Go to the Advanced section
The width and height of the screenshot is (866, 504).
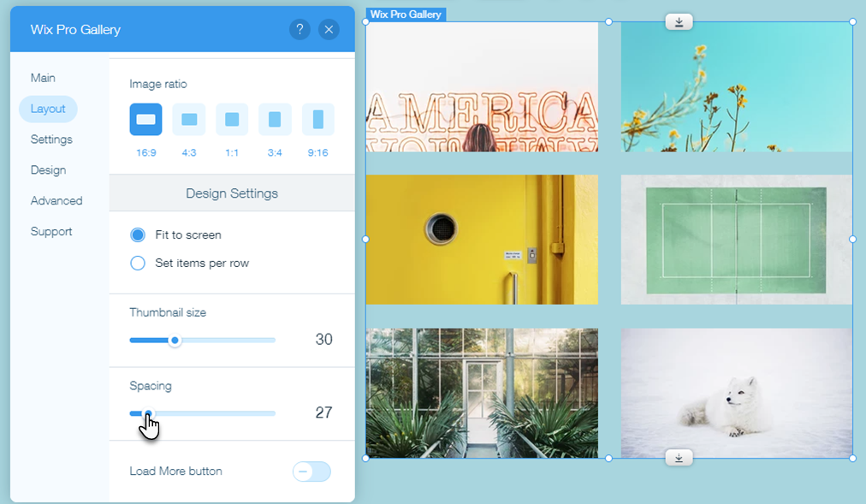[56, 200]
